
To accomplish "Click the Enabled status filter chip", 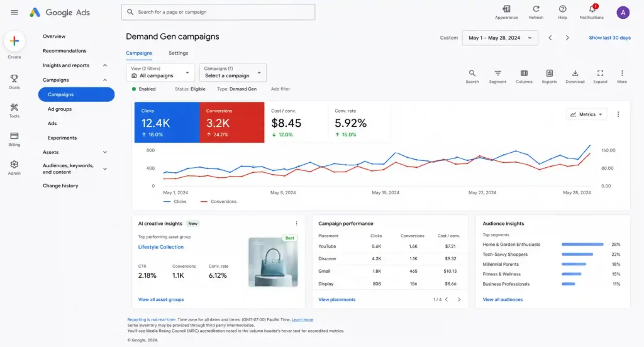I will [144, 89].
